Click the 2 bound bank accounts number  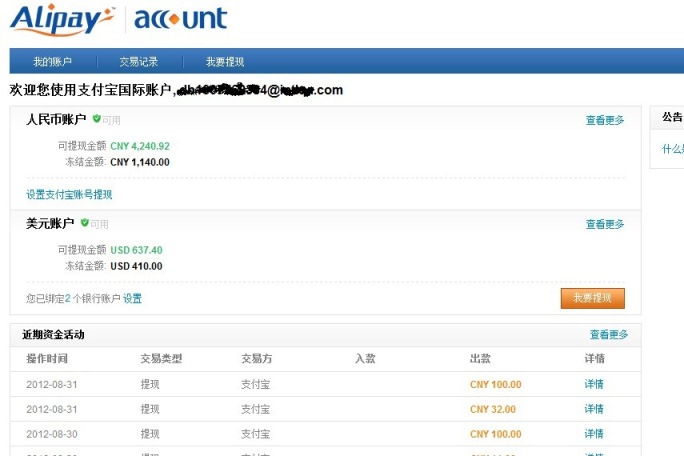tap(68, 298)
